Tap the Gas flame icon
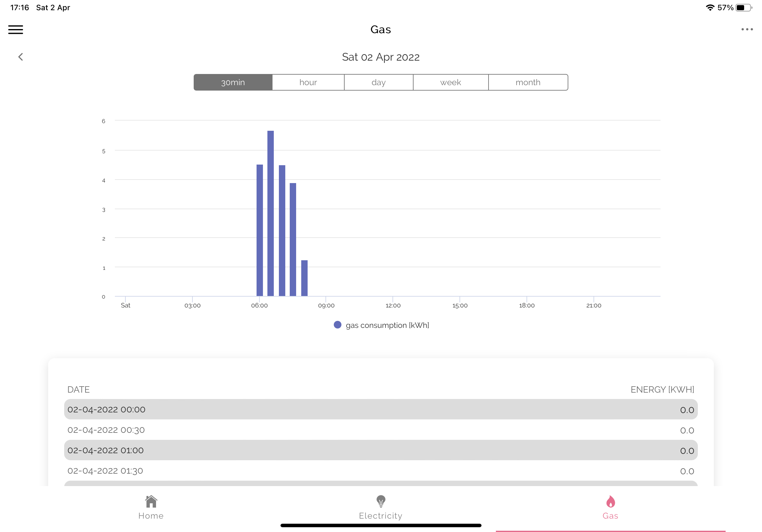 [610, 501]
